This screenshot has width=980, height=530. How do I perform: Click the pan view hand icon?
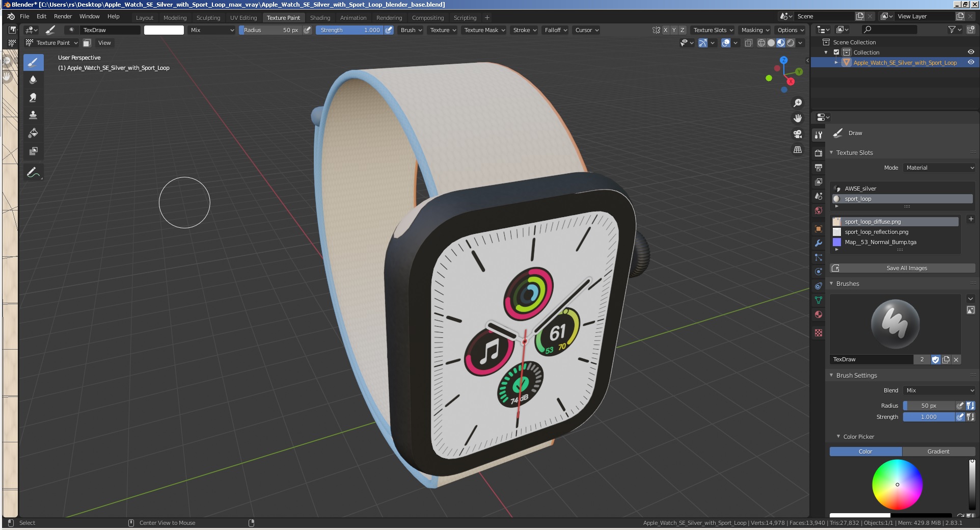pos(798,118)
